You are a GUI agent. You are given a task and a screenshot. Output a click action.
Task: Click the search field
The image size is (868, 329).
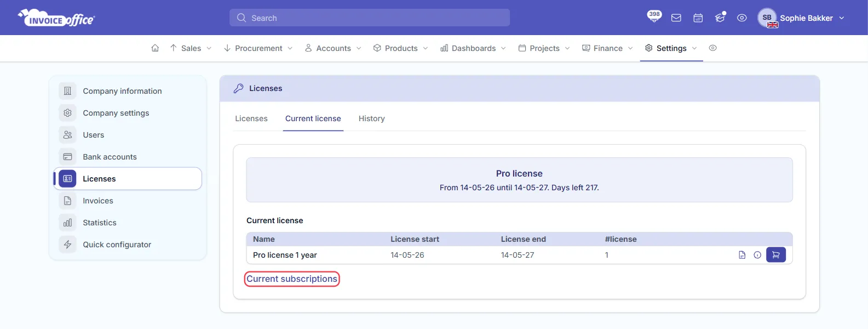[370, 18]
